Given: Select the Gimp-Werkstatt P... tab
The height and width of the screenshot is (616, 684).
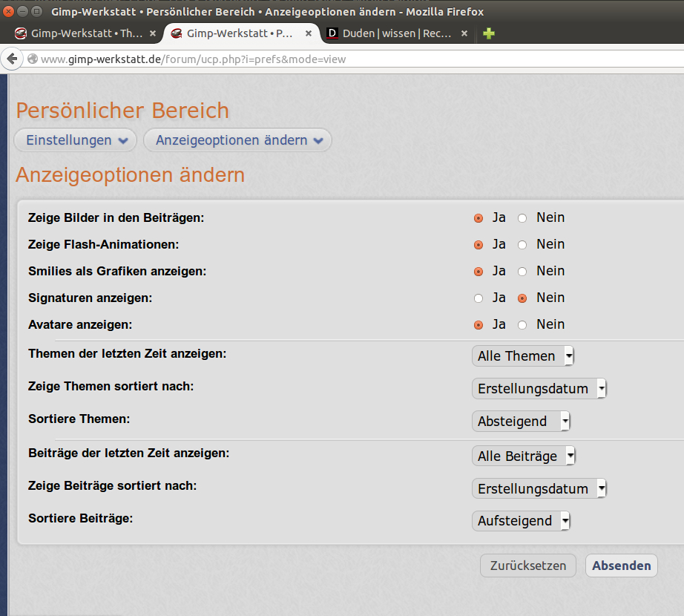Looking at the screenshot, I should 241,33.
